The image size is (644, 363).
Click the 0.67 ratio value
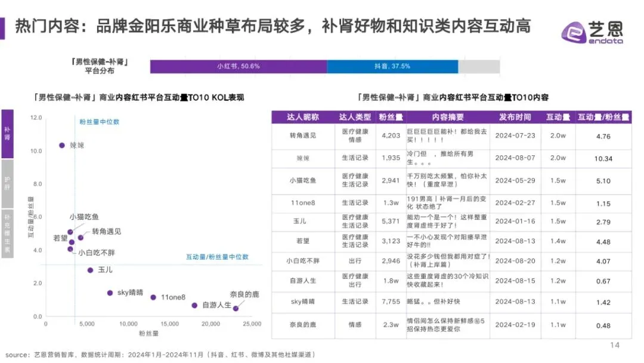click(603, 281)
